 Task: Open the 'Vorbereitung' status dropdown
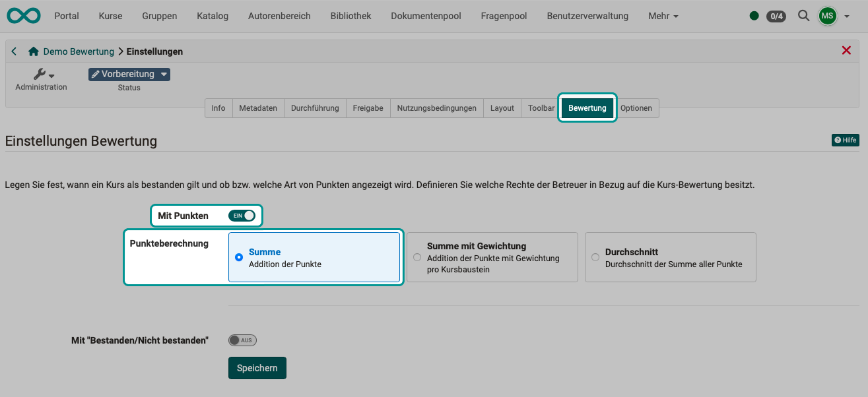[129, 74]
